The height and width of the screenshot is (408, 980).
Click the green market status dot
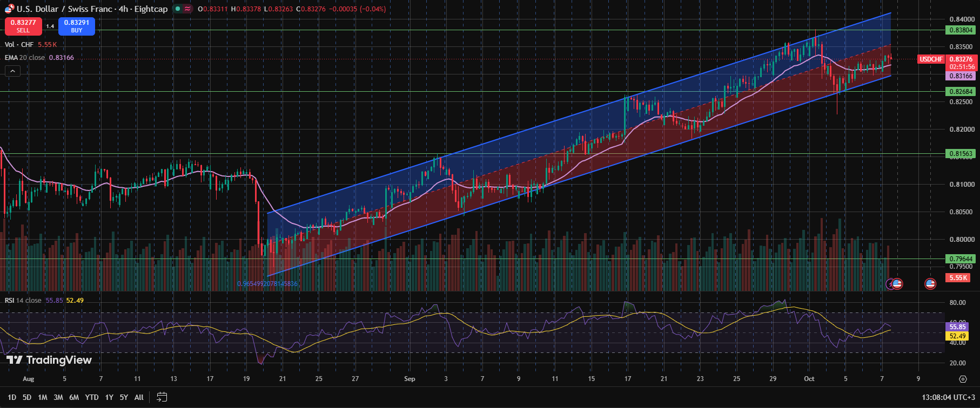(177, 9)
